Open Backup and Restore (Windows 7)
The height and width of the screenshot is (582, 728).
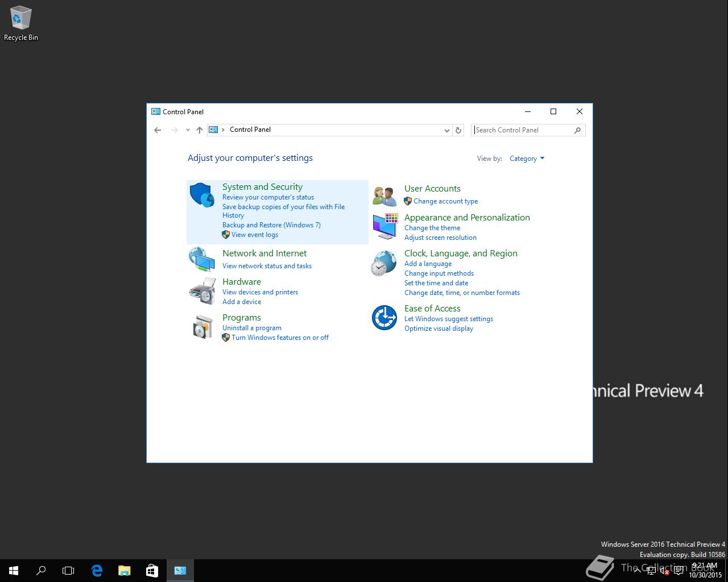click(271, 225)
